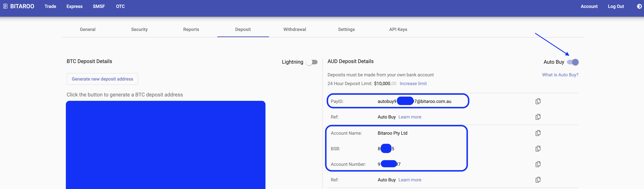Screen dimensions: 644x189
Task: Switch to the Security tab
Action: tap(139, 29)
